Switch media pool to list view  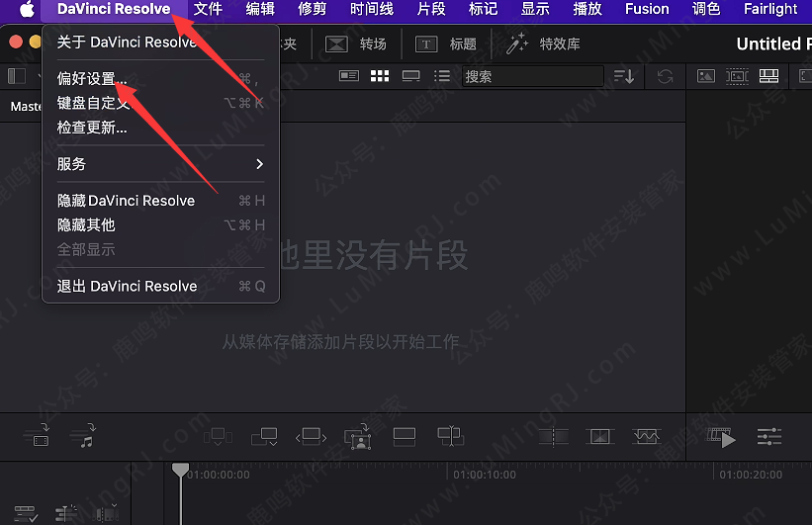coord(442,77)
